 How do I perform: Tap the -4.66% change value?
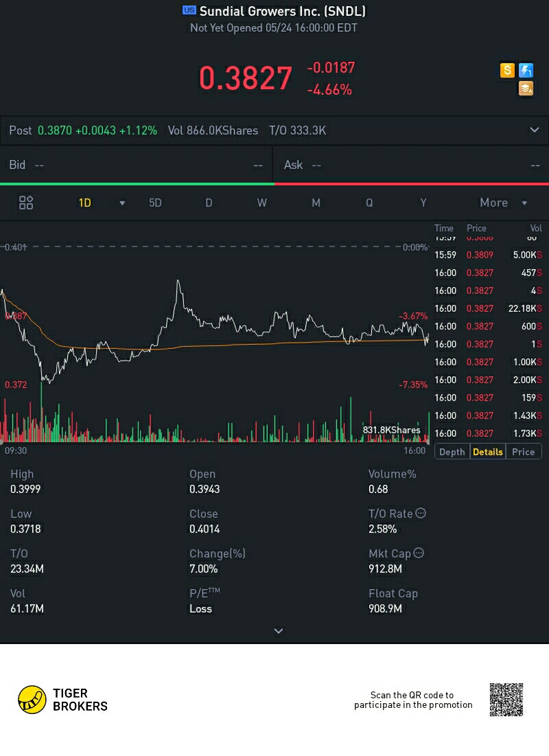[329, 90]
